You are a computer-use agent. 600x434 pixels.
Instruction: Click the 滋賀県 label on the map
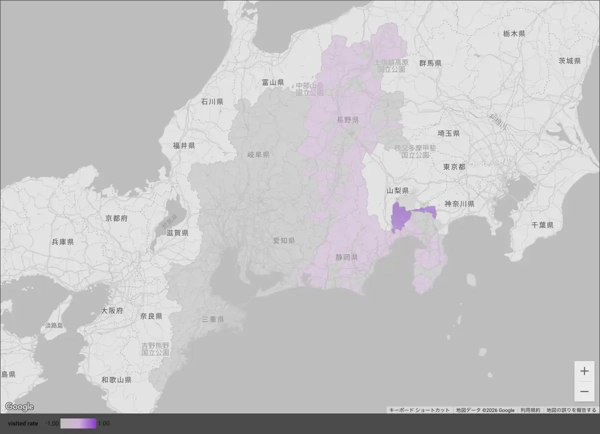178,232
